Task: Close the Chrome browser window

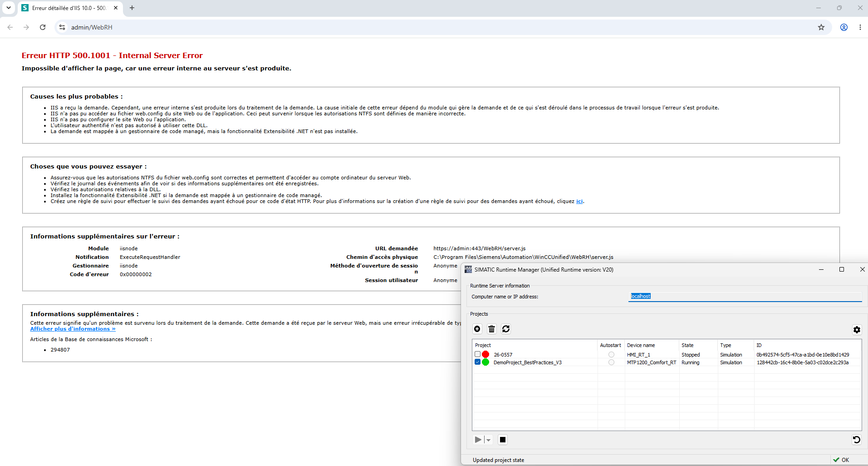Action: tap(860, 8)
